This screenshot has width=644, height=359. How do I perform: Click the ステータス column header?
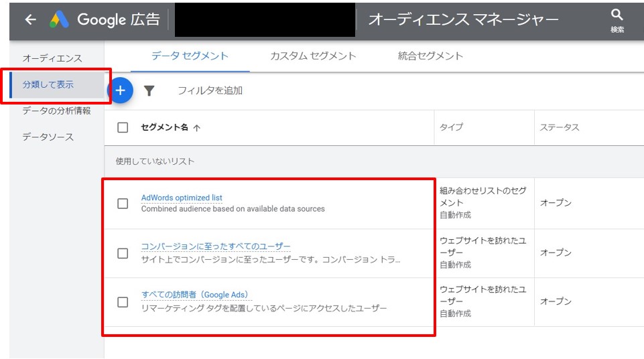560,128
